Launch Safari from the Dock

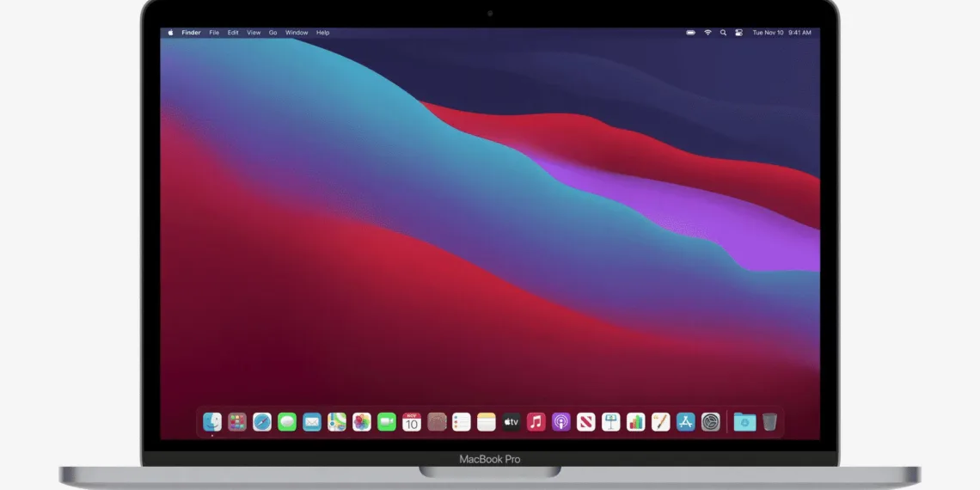pyautogui.click(x=262, y=422)
